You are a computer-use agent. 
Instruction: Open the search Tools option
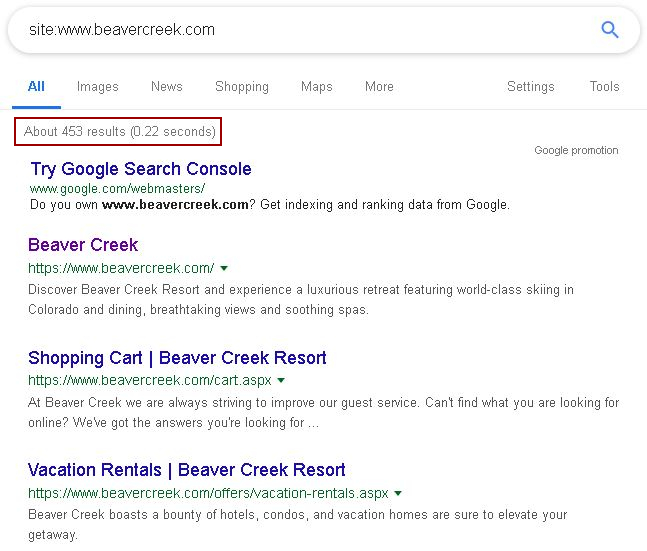tap(604, 86)
